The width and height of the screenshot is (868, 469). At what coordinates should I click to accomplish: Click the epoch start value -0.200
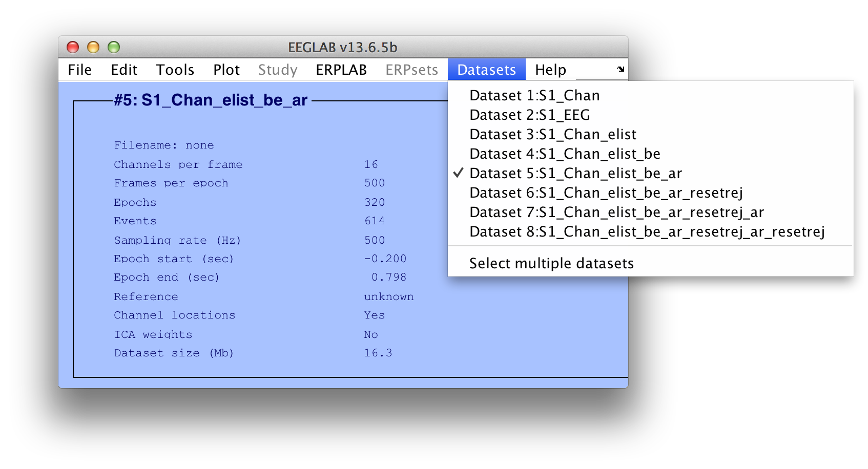click(385, 259)
